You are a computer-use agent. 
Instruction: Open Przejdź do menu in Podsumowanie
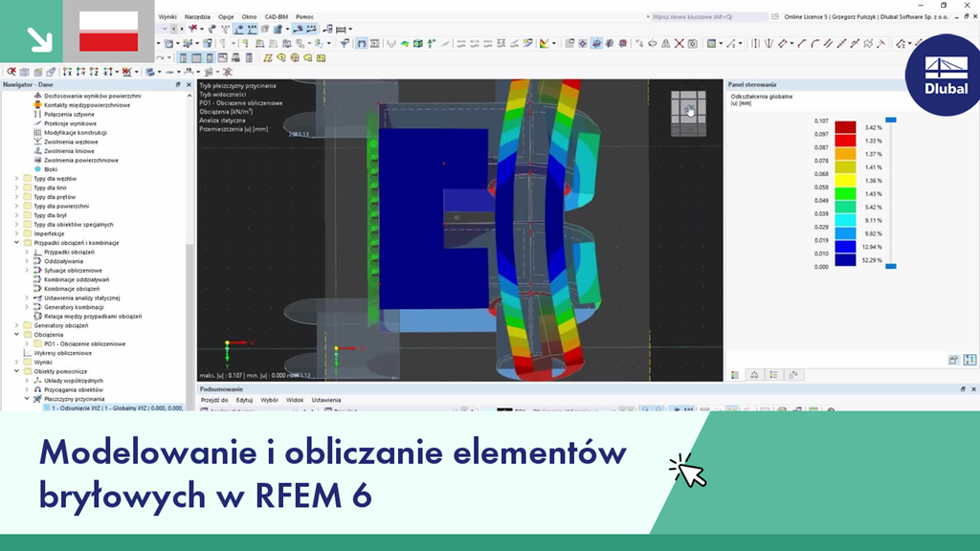coord(214,400)
